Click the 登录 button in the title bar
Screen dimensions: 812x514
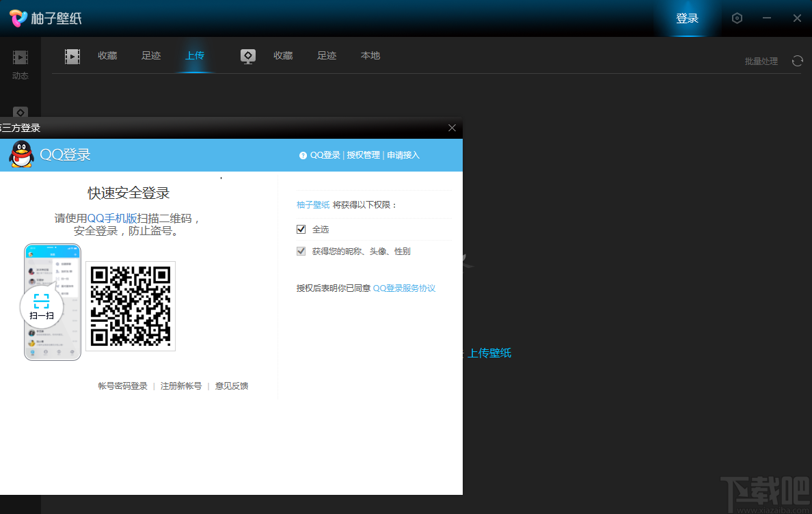point(688,18)
